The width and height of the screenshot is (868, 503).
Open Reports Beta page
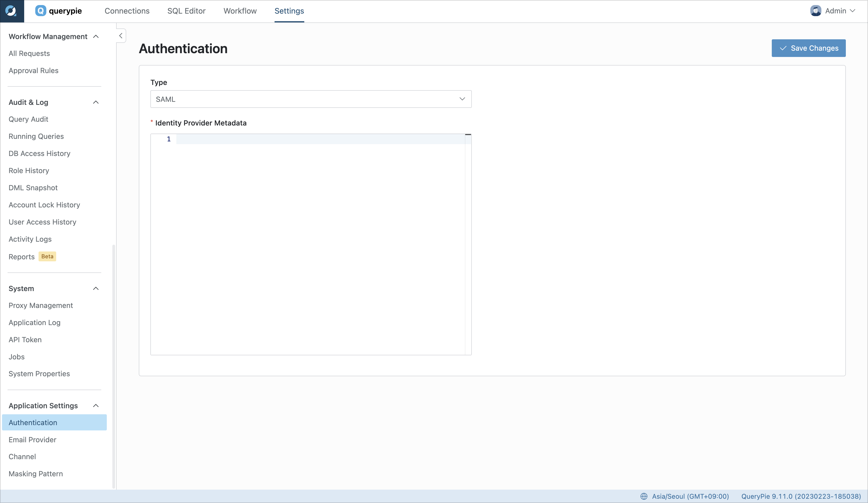(x=32, y=257)
